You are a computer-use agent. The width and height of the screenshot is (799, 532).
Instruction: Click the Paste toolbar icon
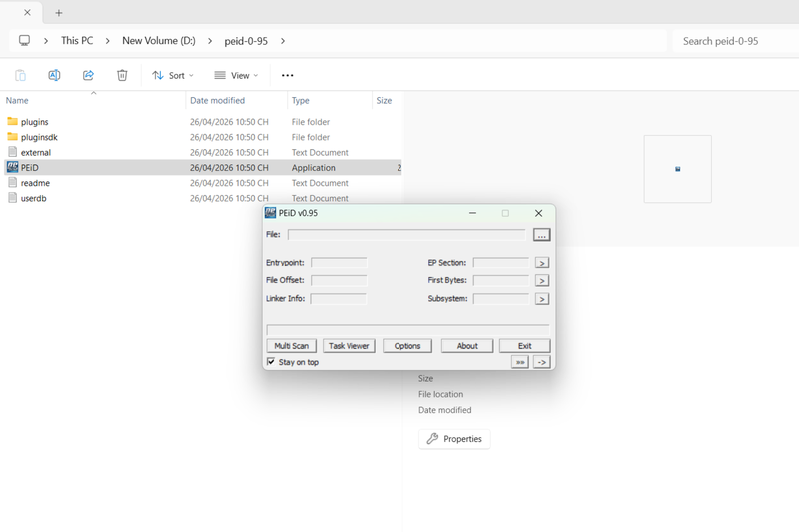pos(20,75)
